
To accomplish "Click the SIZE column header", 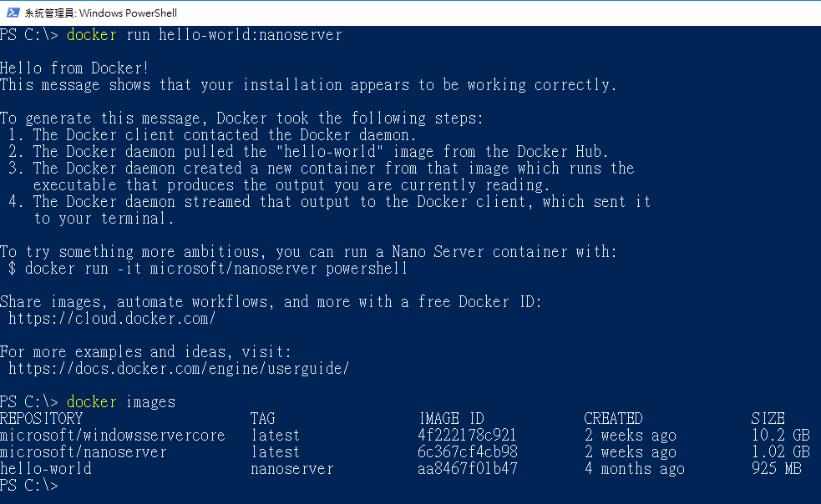I will [x=768, y=419].
